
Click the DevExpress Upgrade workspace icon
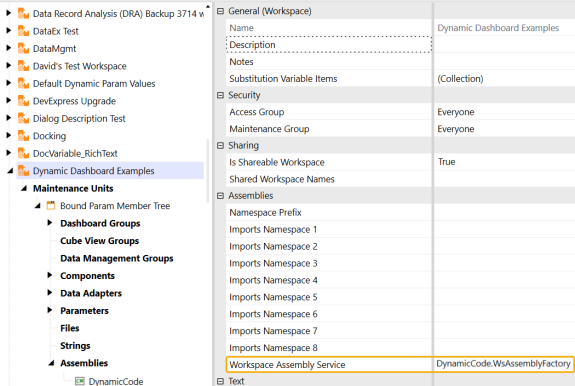coord(23,101)
